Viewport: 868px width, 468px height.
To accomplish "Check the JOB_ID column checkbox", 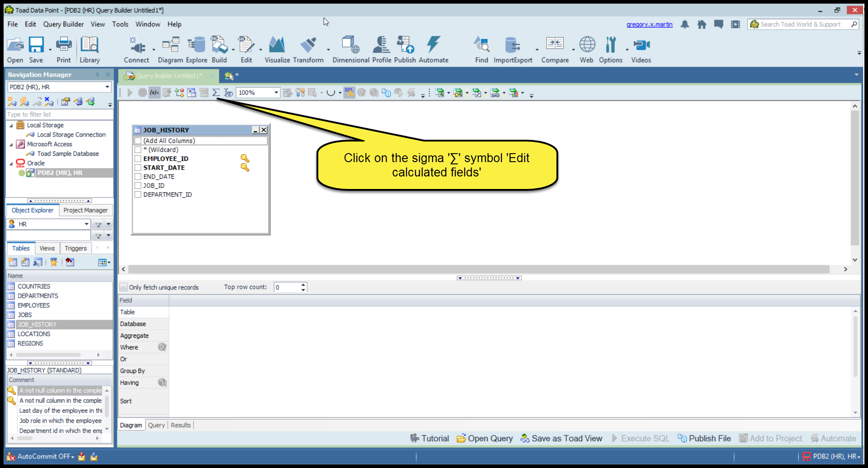I will click(138, 185).
